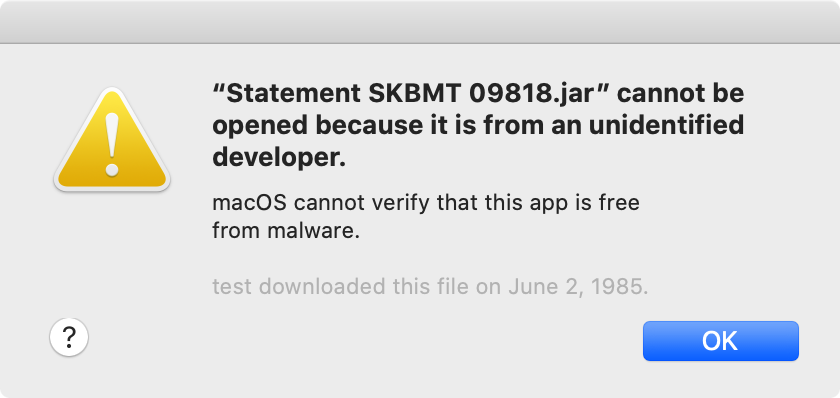840x398 pixels.
Task: Click the word "test" in gray footer text
Action: pos(232,288)
